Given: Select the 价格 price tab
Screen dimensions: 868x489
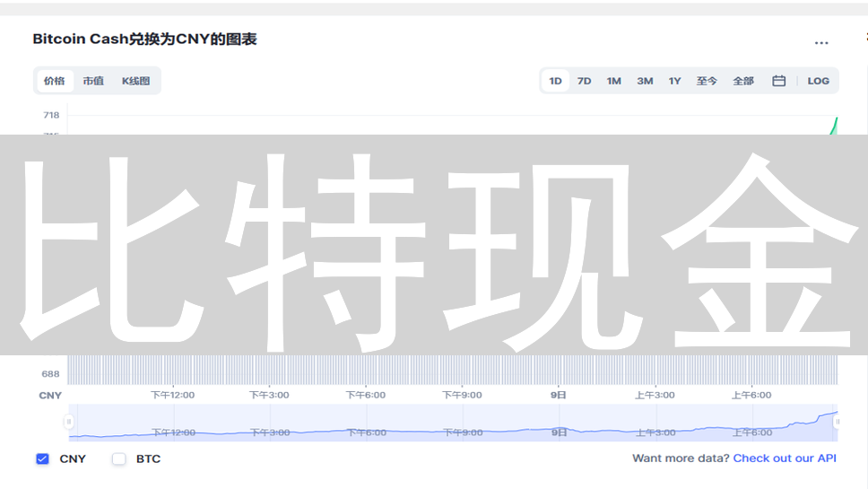Looking at the screenshot, I should pos(55,81).
